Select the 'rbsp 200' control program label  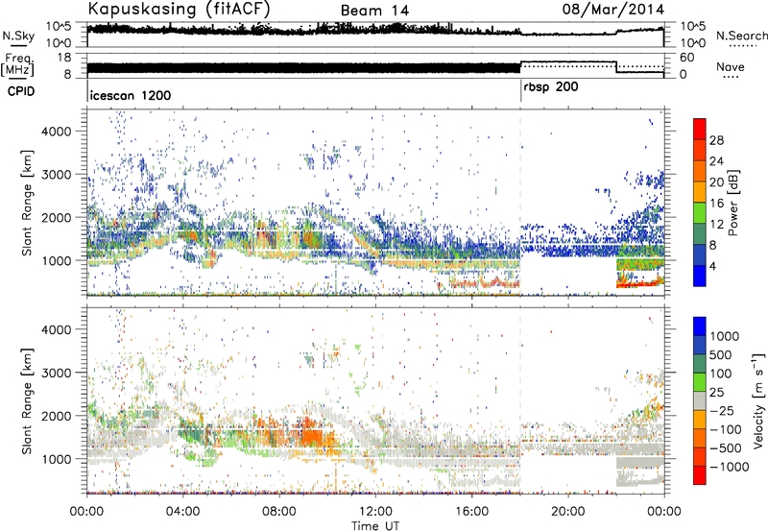[550, 87]
